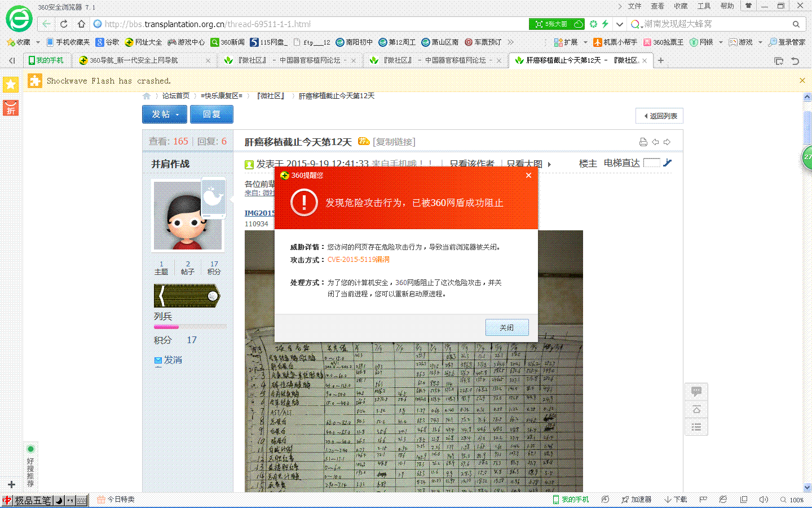Open the address bar history dropdown arrow

click(x=619, y=24)
